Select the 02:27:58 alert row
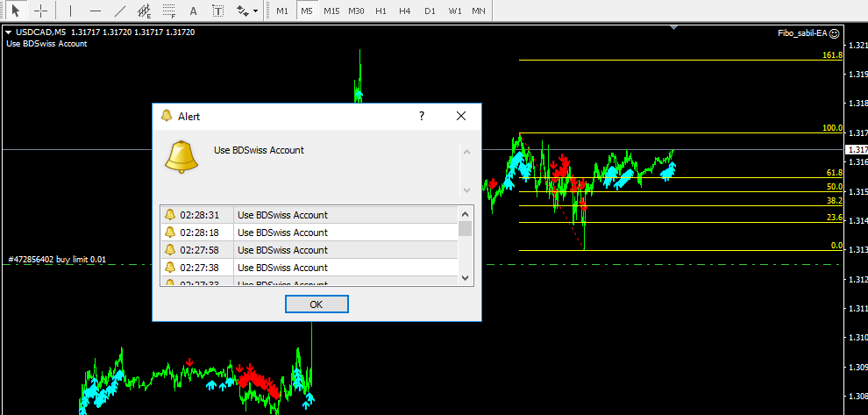Screen dimensions: 868x415 pyautogui.click(x=309, y=250)
